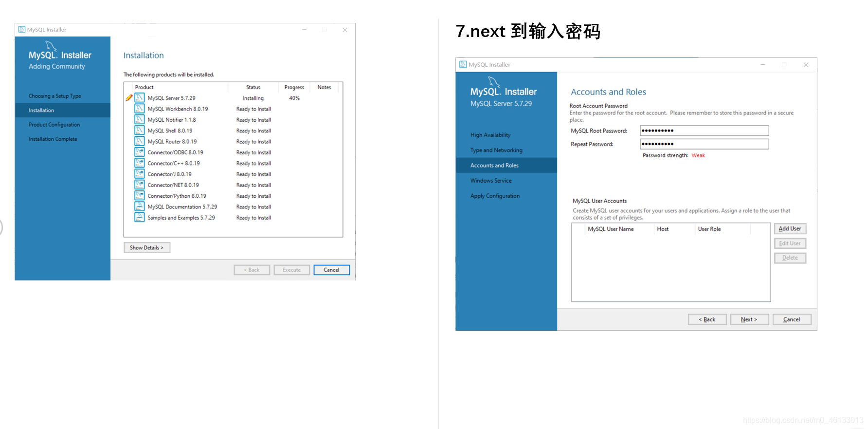This screenshot has height=429, width=868.
Task: Expand Show Details in the Installation window
Action: (147, 248)
